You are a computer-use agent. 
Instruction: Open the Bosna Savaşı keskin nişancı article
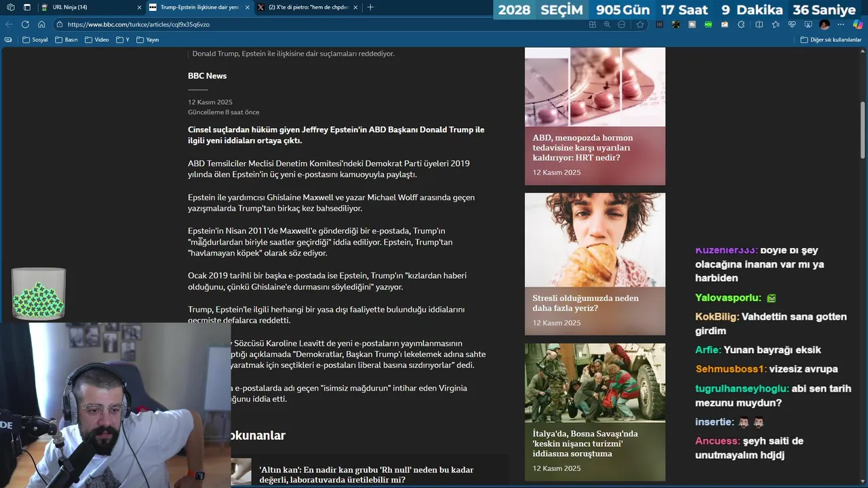(585, 444)
